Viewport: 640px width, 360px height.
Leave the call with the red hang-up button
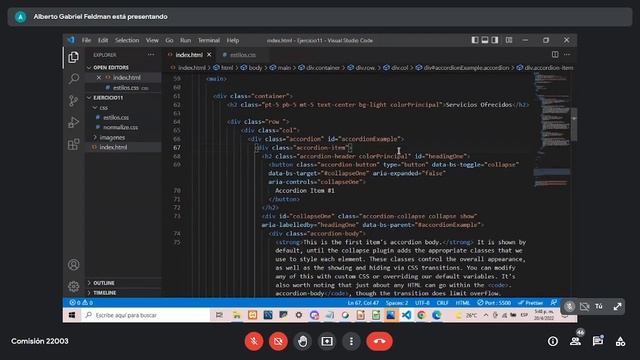[x=380, y=341]
